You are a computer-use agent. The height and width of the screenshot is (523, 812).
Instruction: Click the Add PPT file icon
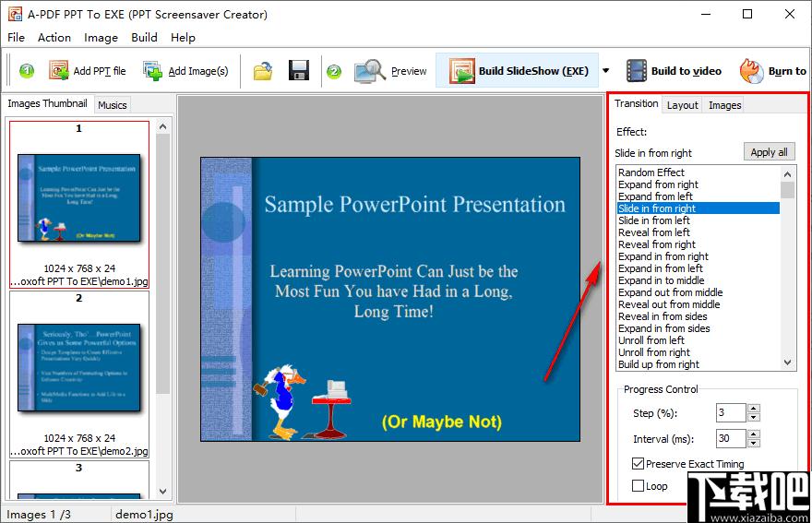[x=58, y=71]
